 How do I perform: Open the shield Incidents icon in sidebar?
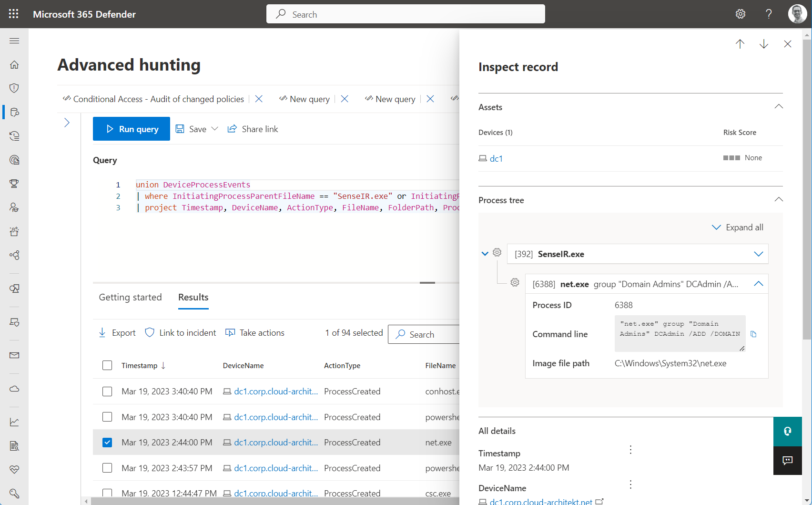point(14,88)
